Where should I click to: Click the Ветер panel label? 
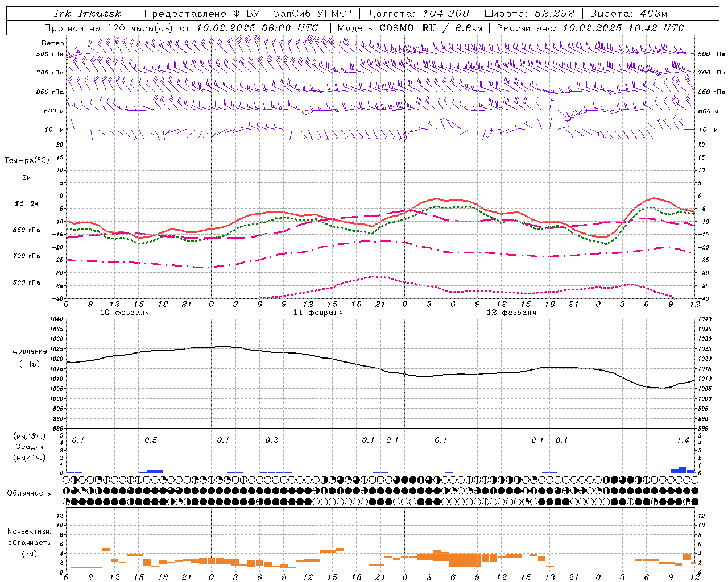[x=52, y=43]
